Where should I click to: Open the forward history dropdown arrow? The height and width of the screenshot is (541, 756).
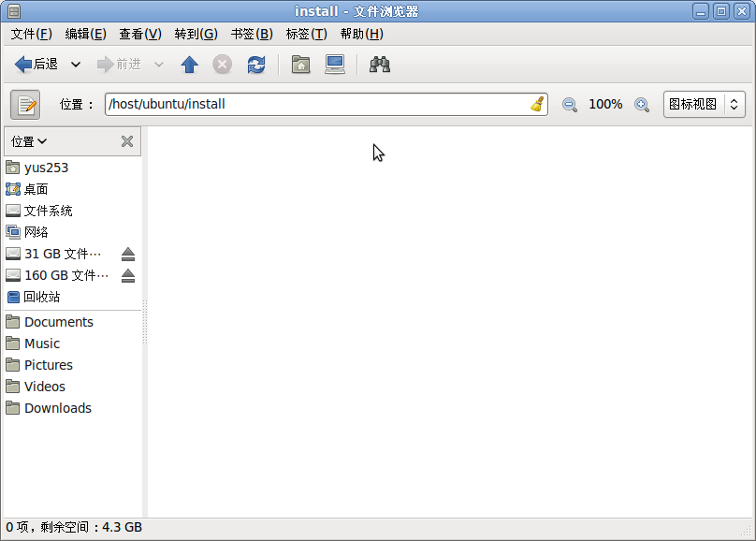(159, 65)
